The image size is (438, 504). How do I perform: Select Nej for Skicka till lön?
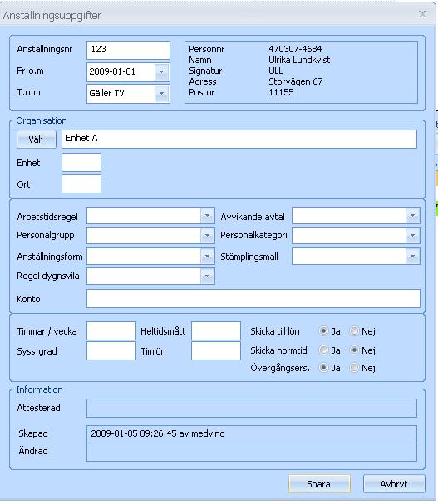tap(354, 330)
